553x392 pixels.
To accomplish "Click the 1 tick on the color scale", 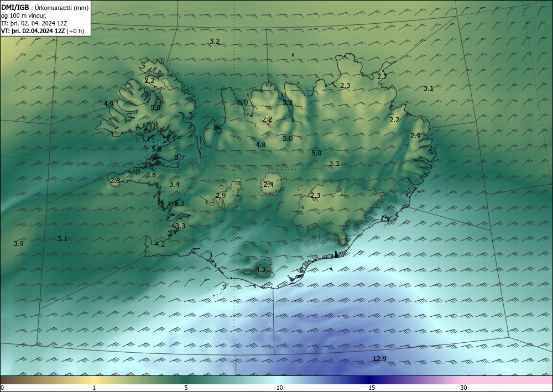I will [94, 388].
